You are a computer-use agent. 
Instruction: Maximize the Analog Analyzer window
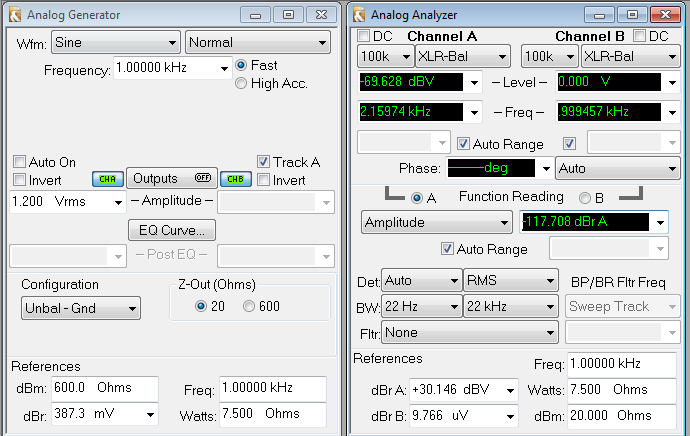click(x=632, y=15)
